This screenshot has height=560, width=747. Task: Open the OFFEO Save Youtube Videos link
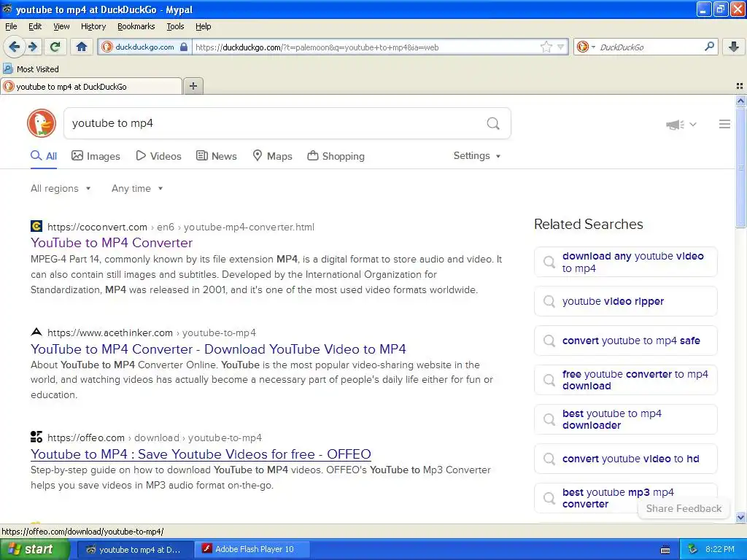(201, 454)
